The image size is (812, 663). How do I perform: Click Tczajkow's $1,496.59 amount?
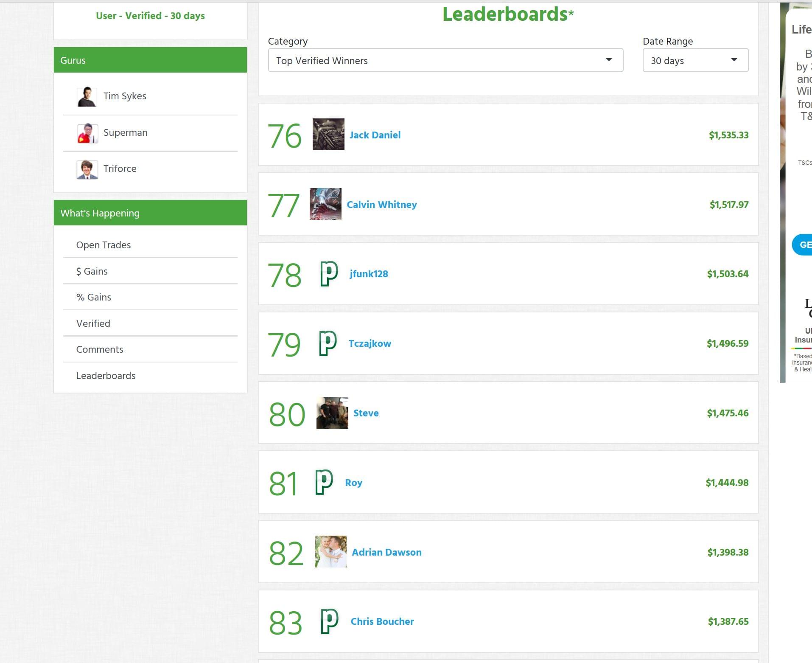728,343
